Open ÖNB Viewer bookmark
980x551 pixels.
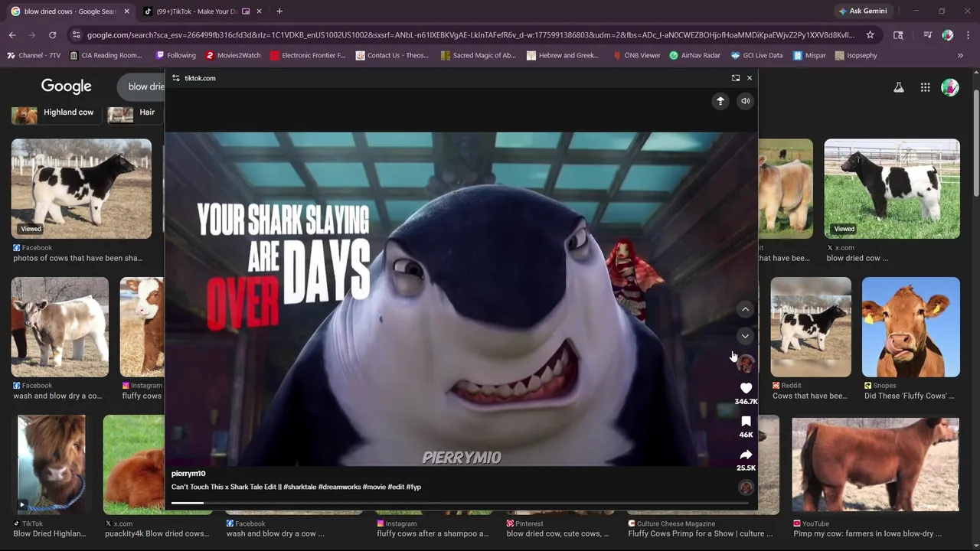click(x=635, y=55)
